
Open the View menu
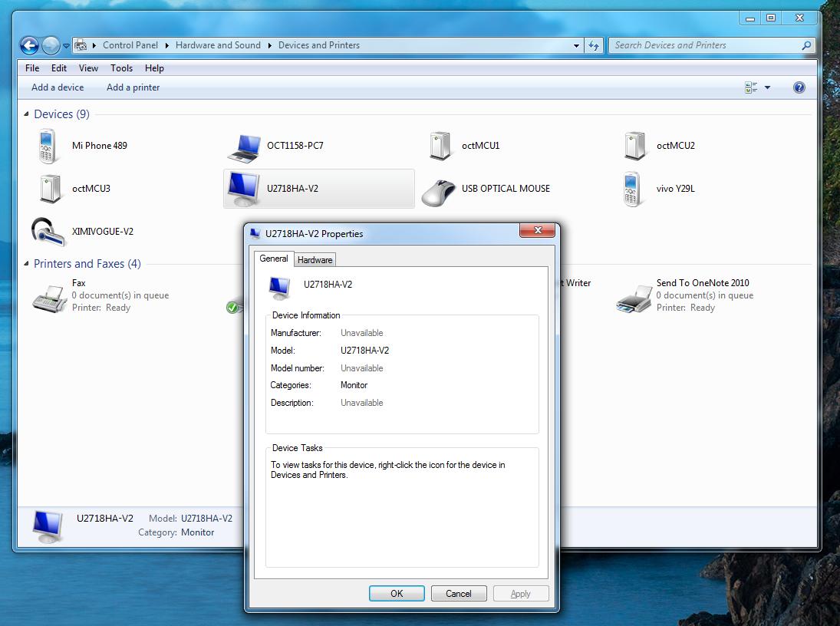(88, 68)
